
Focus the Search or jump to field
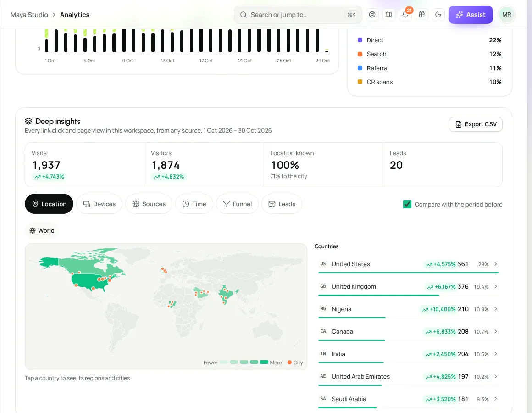pyautogui.click(x=298, y=15)
